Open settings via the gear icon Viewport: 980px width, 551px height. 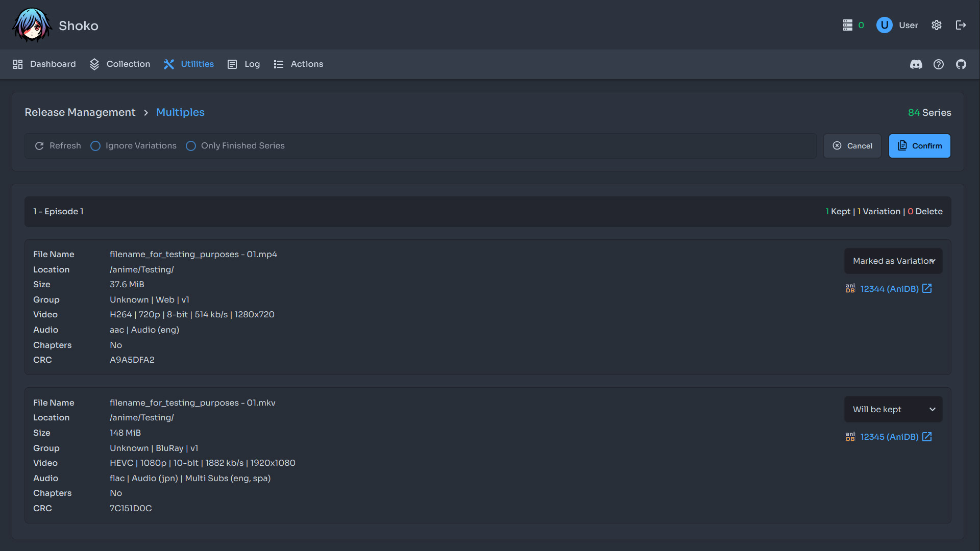(x=937, y=25)
